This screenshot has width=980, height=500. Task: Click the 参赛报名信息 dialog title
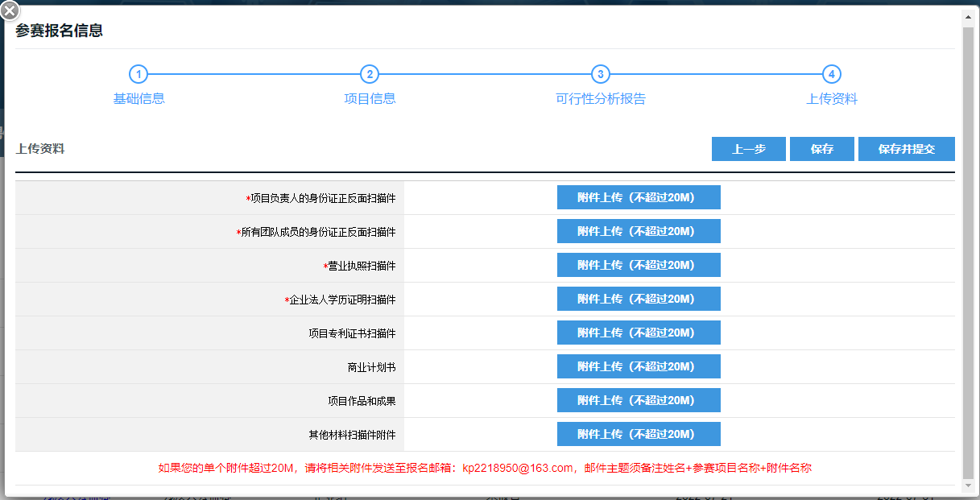tap(59, 31)
